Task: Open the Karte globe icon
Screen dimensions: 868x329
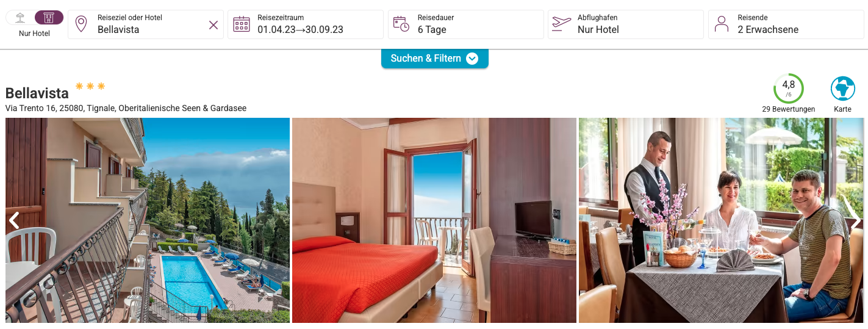Action: click(x=843, y=89)
